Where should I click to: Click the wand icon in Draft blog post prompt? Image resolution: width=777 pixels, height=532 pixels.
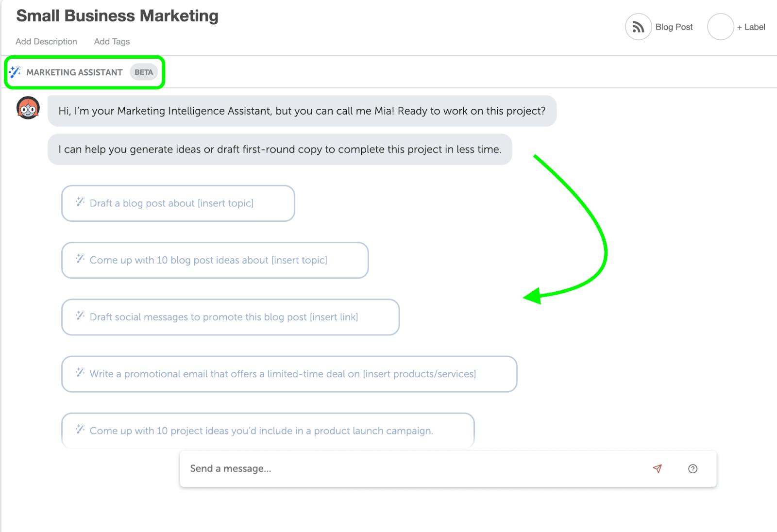tap(80, 202)
